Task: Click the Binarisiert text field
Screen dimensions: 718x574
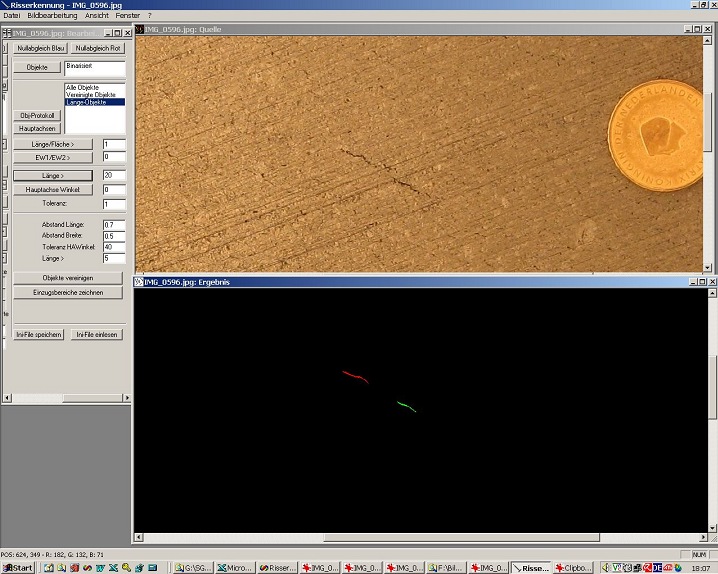Action: point(95,69)
